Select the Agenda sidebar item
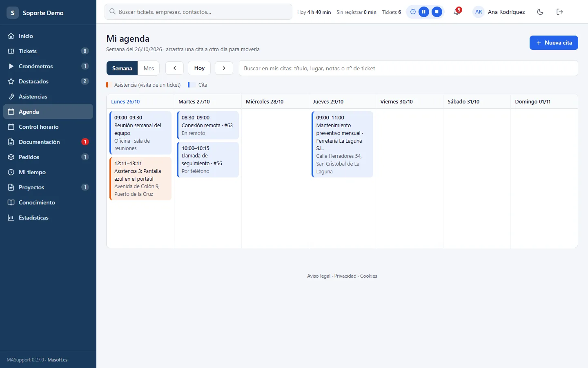 [x=48, y=112]
